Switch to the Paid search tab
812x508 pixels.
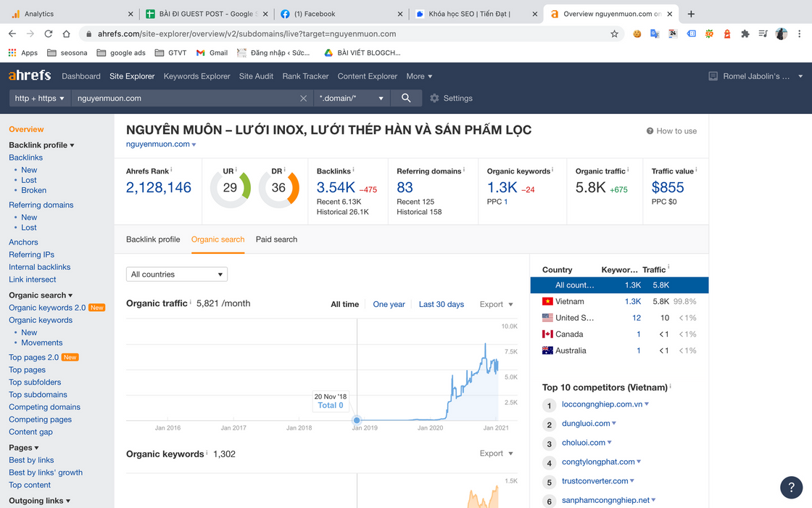pyautogui.click(x=276, y=239)
